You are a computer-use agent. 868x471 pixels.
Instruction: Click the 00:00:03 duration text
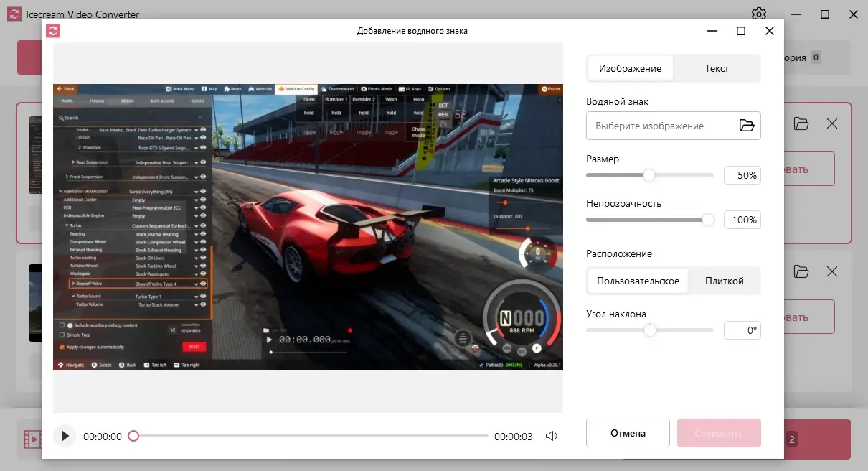pyautogui.click(x=514, y=436)
